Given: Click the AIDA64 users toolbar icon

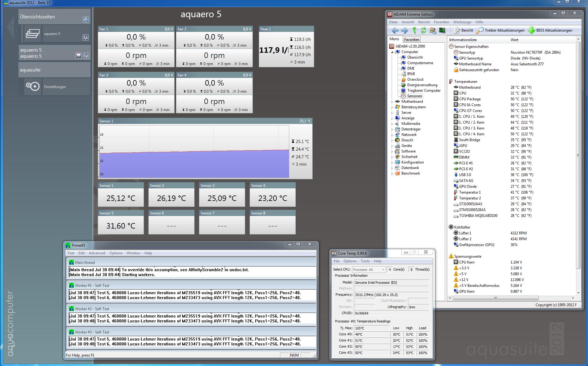Looking at the screenshot, I should 433,30.
